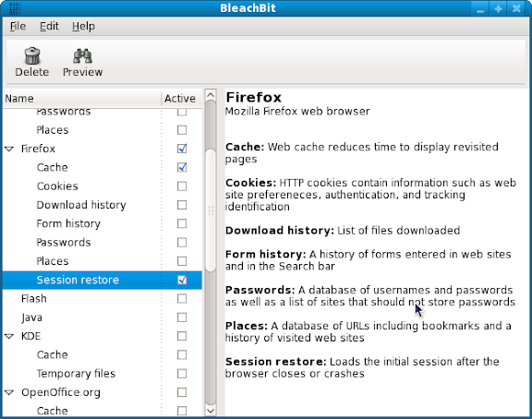The height and width of the screenshot is (419, 532).
Task: Open the Edit menu
Action: click(49, 26)
